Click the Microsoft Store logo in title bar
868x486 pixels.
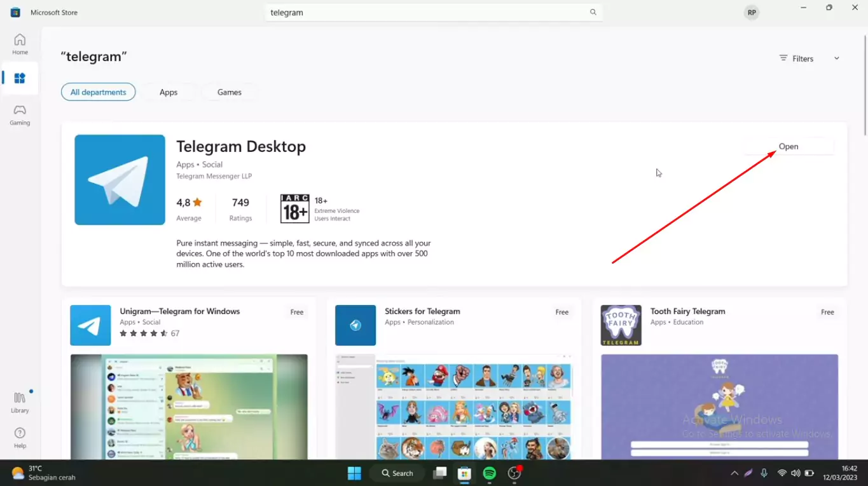(15, 12)
